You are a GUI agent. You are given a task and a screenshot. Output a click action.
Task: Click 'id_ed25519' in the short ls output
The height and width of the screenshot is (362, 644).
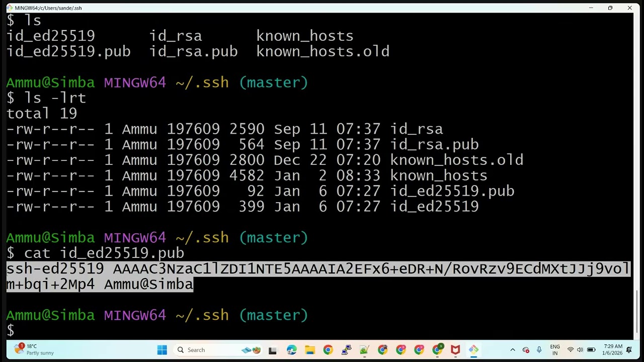coord(50,36)
